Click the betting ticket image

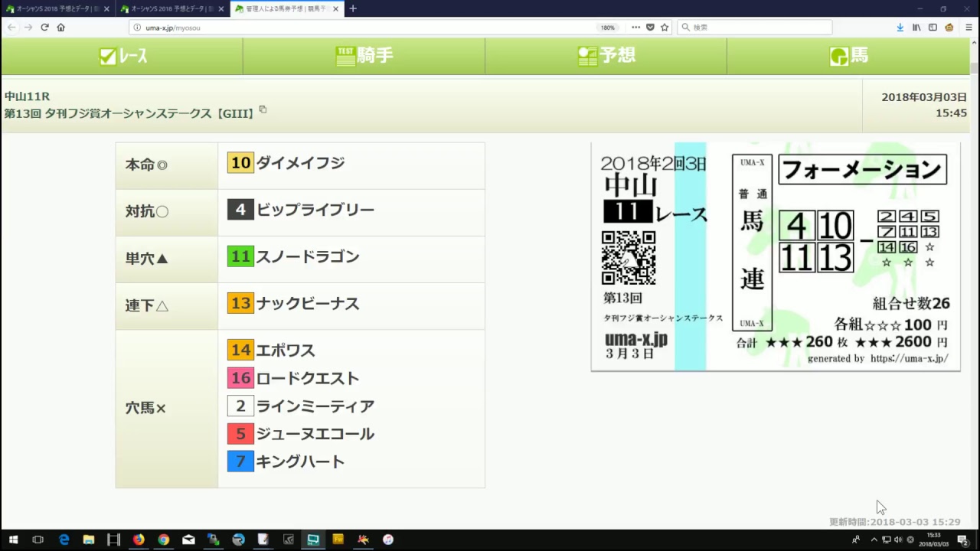(775, 256)
